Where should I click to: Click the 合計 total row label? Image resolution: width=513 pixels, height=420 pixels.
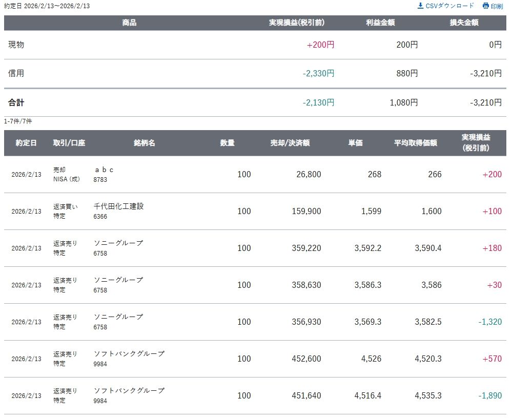16,102
